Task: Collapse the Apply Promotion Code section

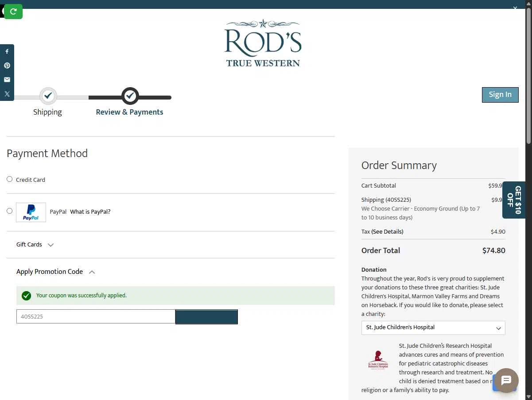Action: 56,272
